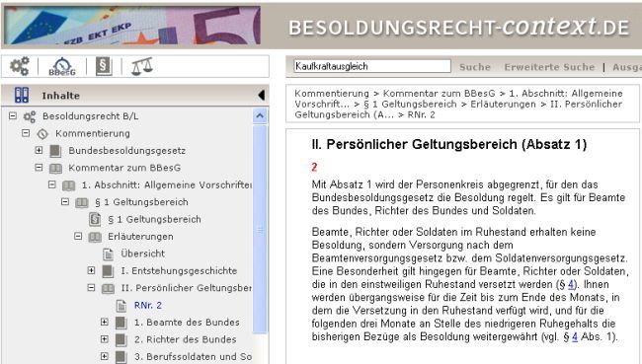Viewport: 642px width, 364px height.
Task: Click the Inhalte books panel icon
Action: [22, 95]
